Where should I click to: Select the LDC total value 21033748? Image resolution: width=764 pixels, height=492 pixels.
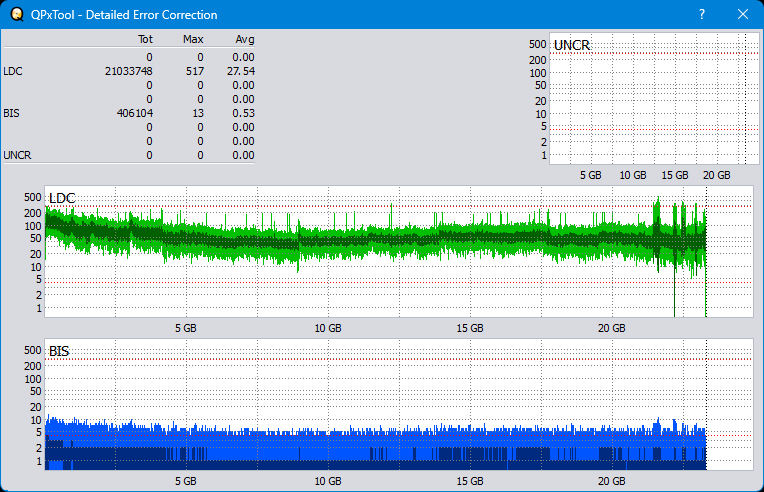129,71
